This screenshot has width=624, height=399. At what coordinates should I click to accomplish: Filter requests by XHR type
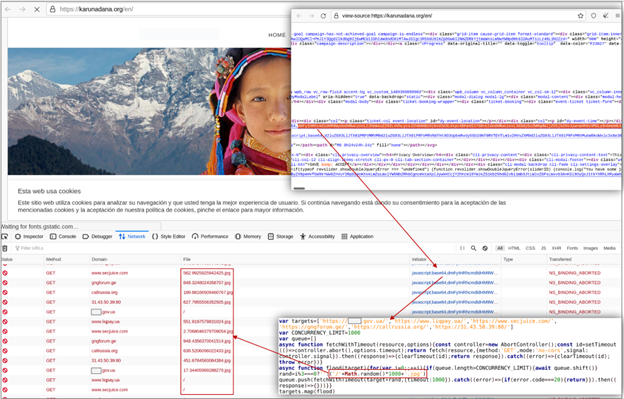tap(556, 248)
